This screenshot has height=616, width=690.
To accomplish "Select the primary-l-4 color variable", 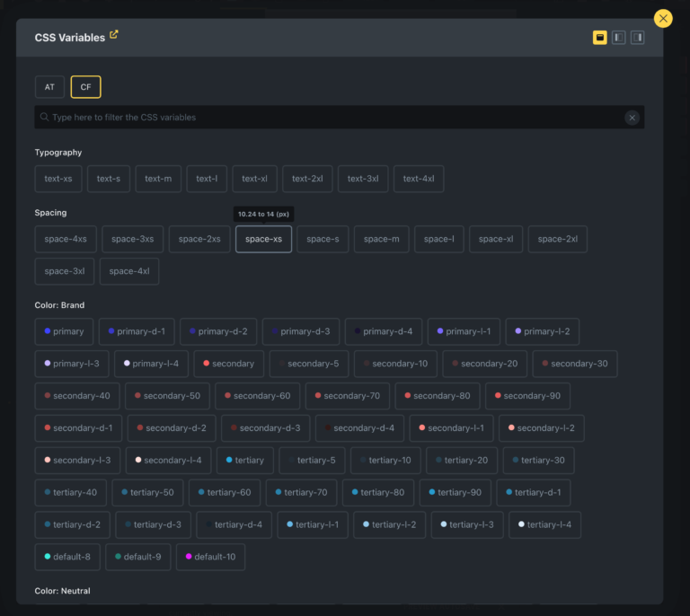I will click(x=150, y=364).
